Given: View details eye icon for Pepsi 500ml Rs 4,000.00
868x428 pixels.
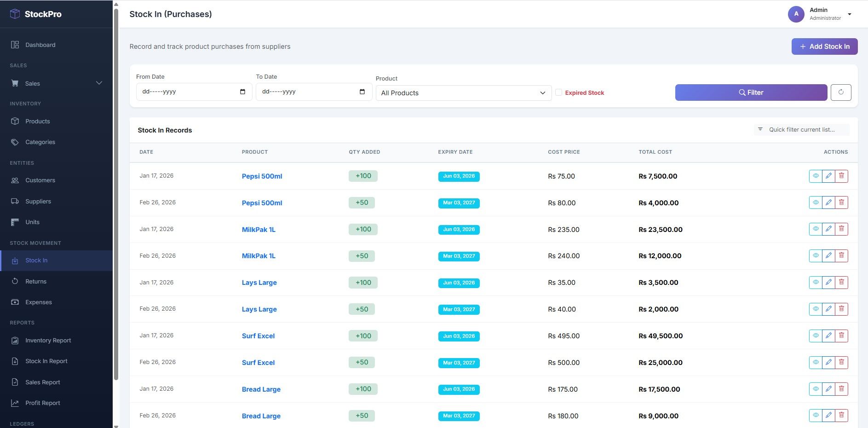Looking at the screenshot, I should point(816,202).
